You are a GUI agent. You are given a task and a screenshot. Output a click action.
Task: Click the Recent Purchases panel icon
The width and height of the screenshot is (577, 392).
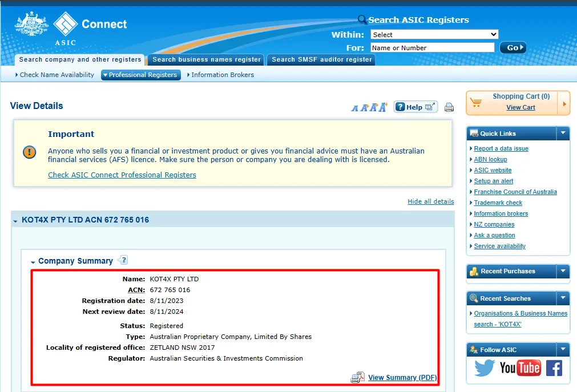pos(474,271)
